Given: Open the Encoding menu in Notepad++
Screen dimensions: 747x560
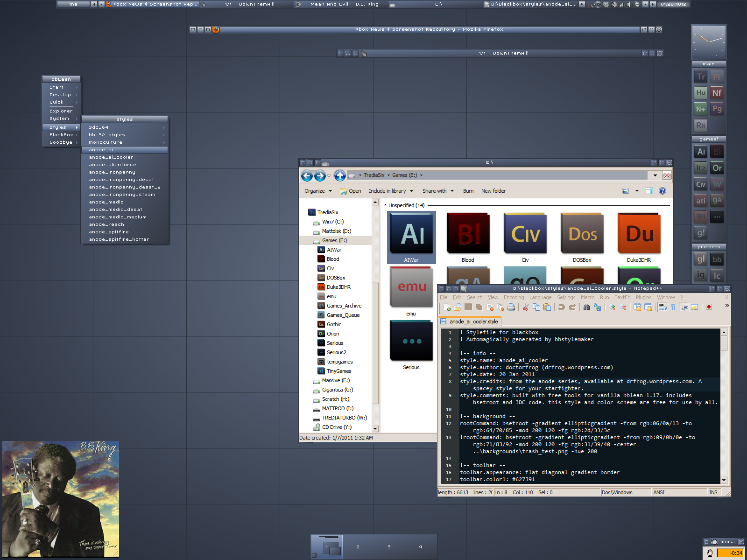Looking at the screenshot, I should (x=514, y=297).
